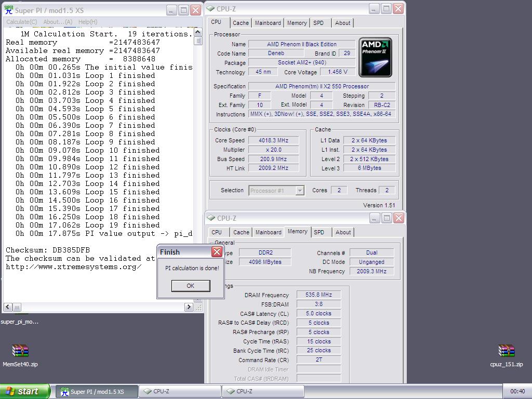
Task: Click Super PI horizontal scroll left arrow
Action: [x=8, y=308]
